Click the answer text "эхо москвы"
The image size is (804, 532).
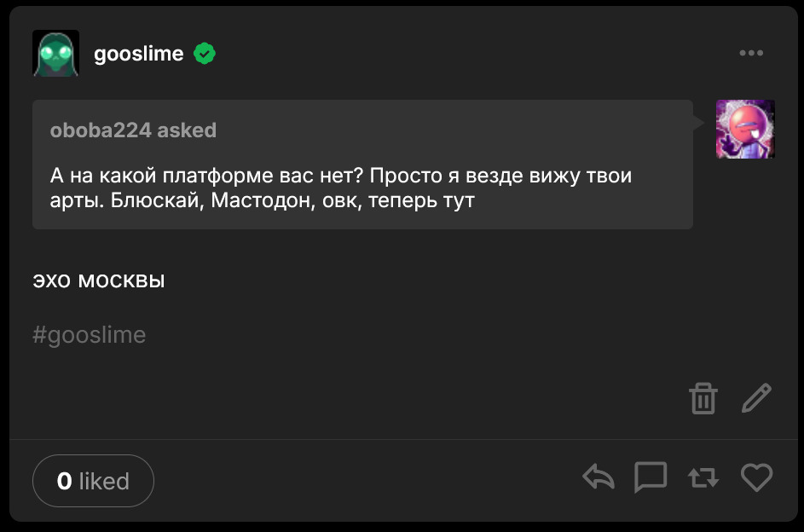pyautogui.click(x=98, y=280)
